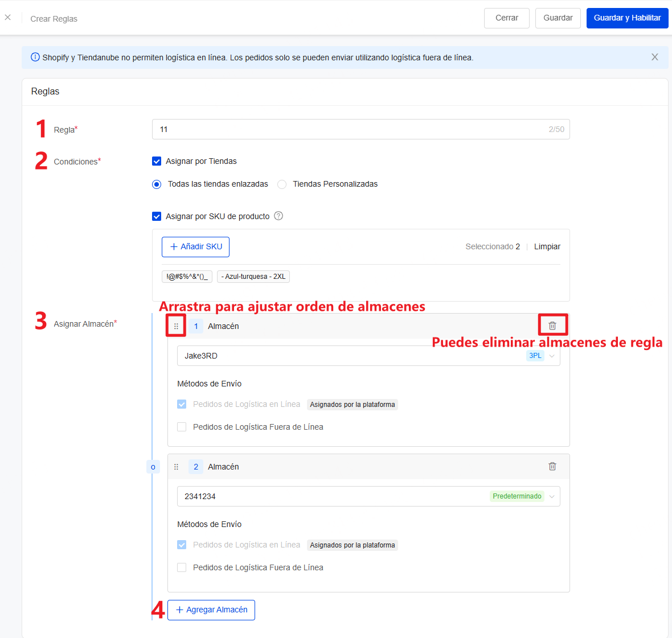This screenshot has height=638, width=672.
Task: Click the 'o' operator badge between warehouses
Action: [x=153, y=466]
